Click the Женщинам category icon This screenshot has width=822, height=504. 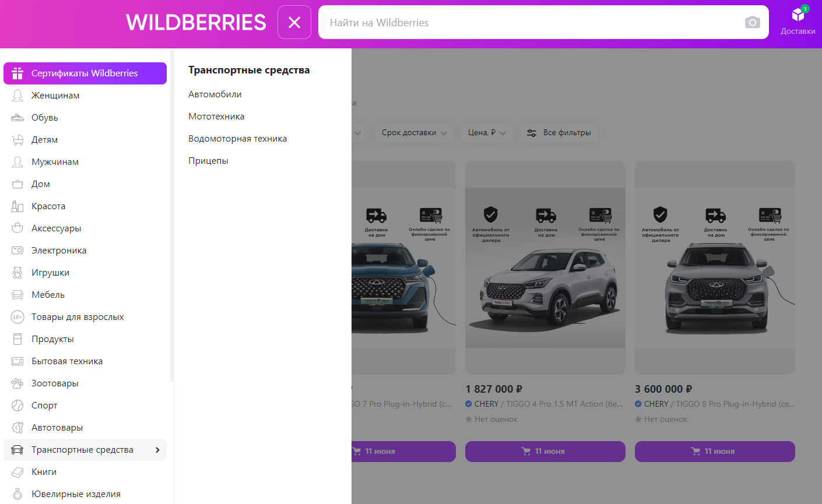(17, 96)
